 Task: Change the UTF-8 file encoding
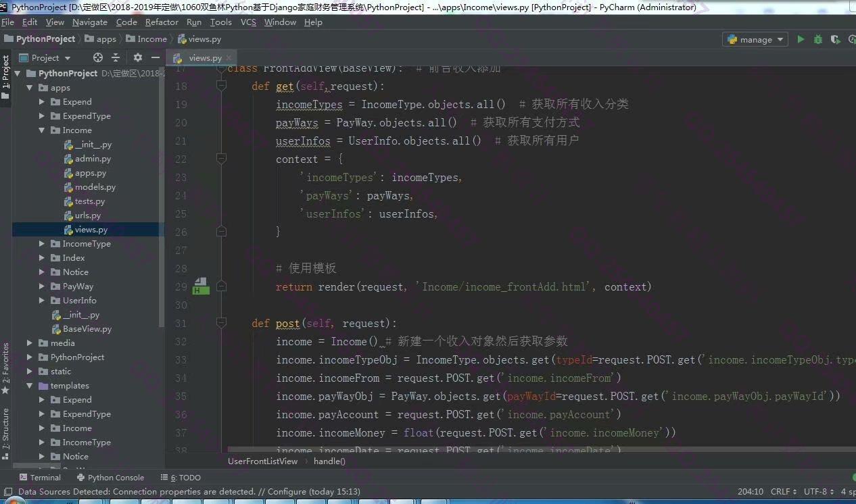(819, 492)
